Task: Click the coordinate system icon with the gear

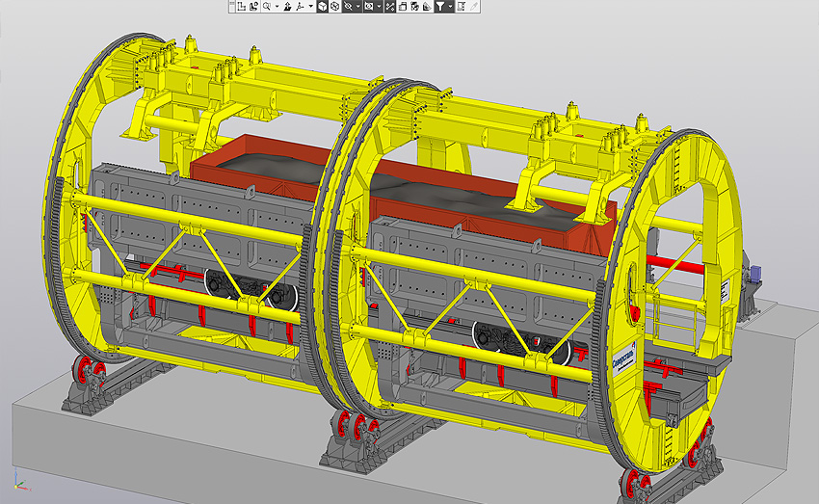Action: [x=253, y=6]
